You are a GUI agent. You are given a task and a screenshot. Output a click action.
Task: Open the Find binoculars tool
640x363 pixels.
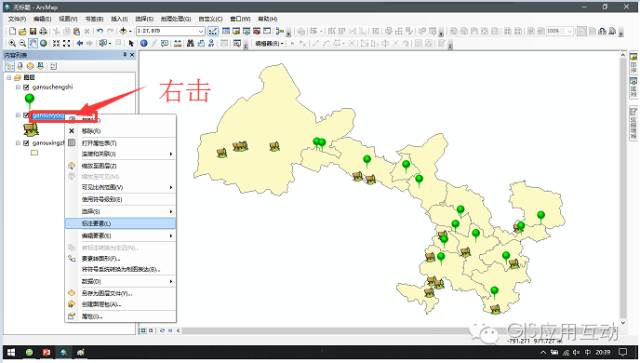pyautogui.click(x=190, y=43)
